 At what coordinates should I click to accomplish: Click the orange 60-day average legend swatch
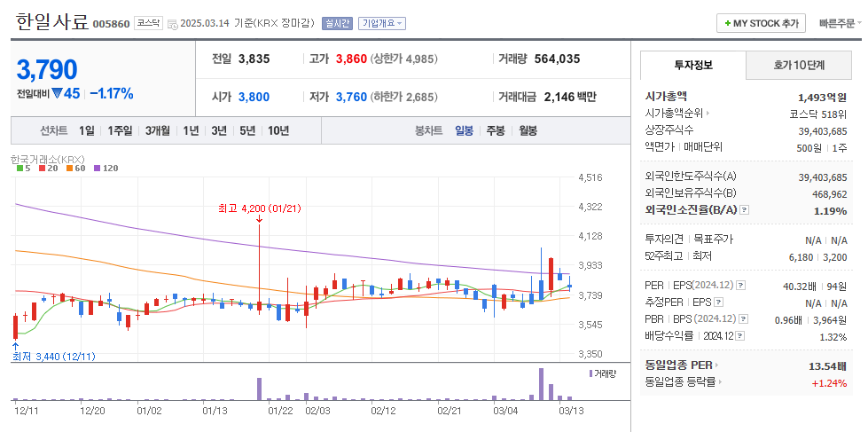point(69,169)
